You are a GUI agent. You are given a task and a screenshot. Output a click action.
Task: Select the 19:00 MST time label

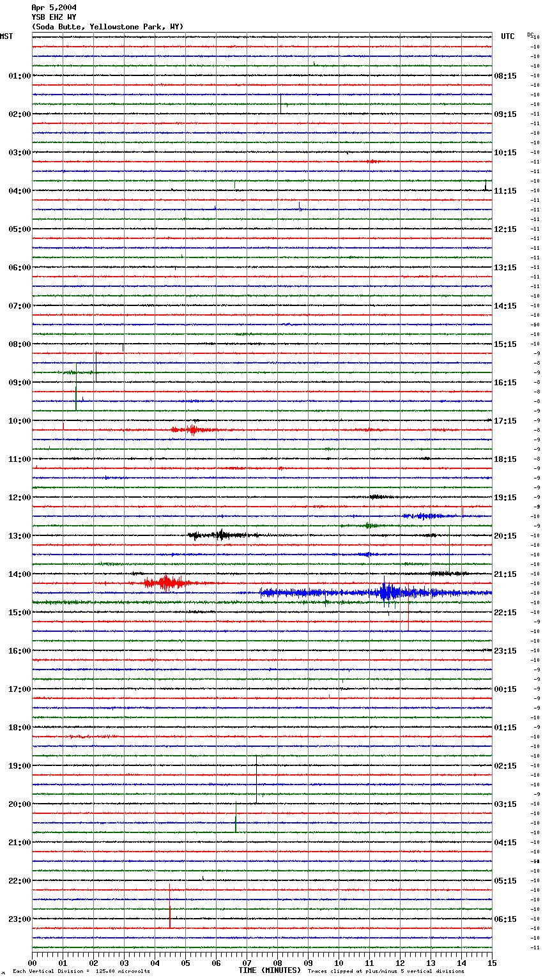tap(19, 766)
